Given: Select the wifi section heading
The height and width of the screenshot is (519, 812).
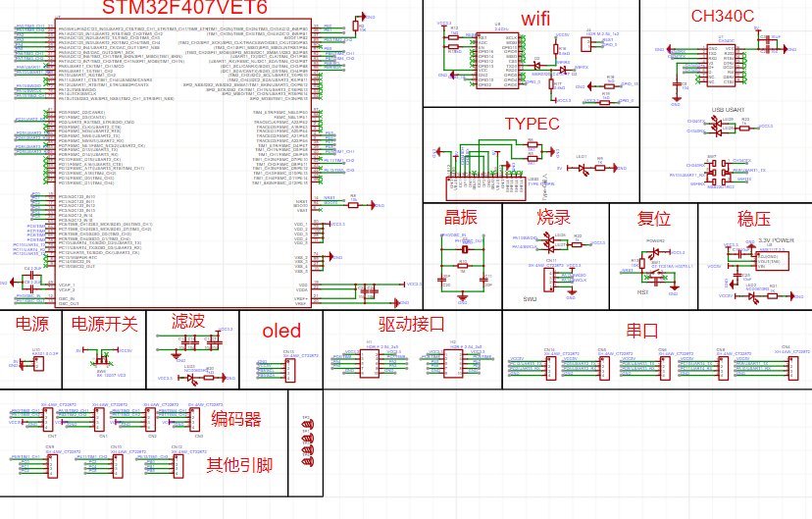Looking at the screenshot, I should pyautogui.click(x=534, y=20).
